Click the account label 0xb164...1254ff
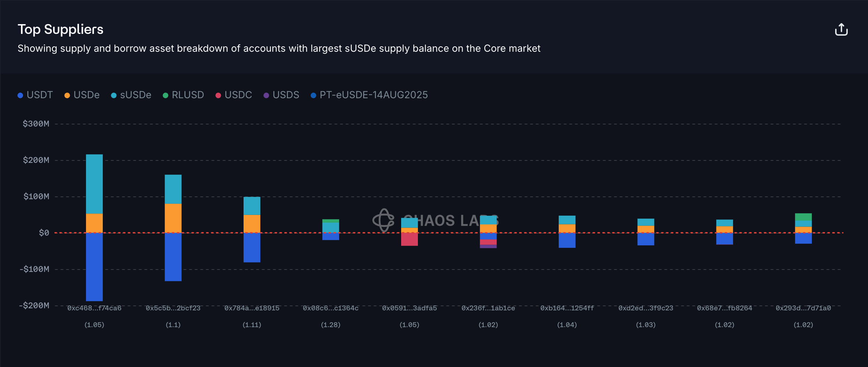The height and width of the screenshot is (367, 868). [567, 308]
